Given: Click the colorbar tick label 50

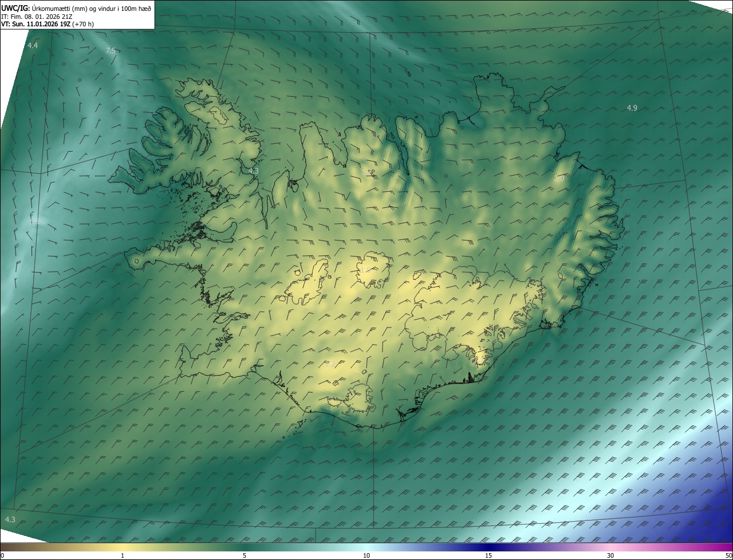Looking at the screenshot, I should (728, 555).
